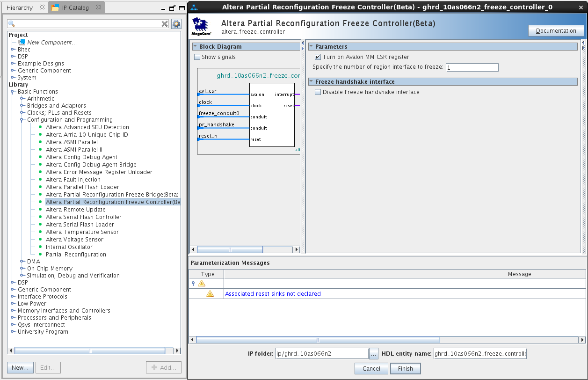Click the IP Catalog folder tab icon
The width and height of the screenshot is (588, 380).
coord(55,7)
